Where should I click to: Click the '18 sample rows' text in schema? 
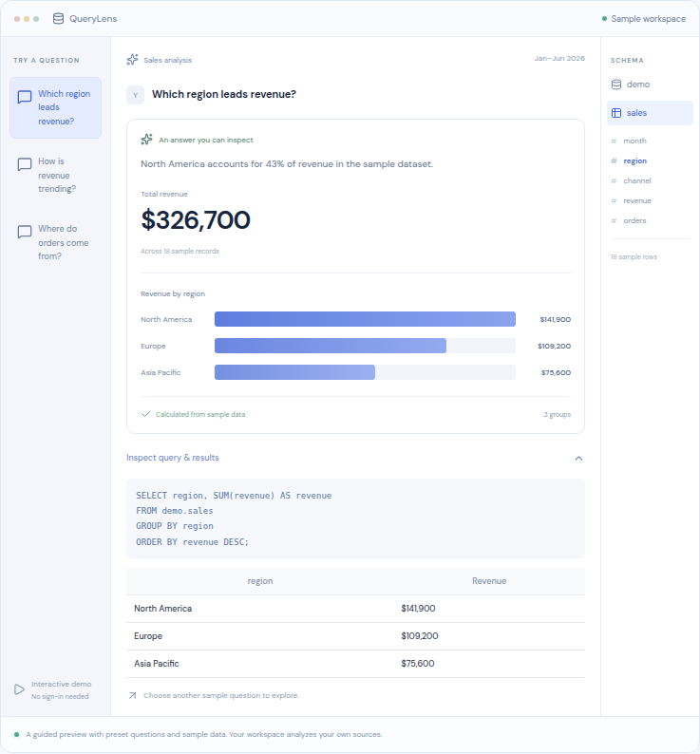634,256
